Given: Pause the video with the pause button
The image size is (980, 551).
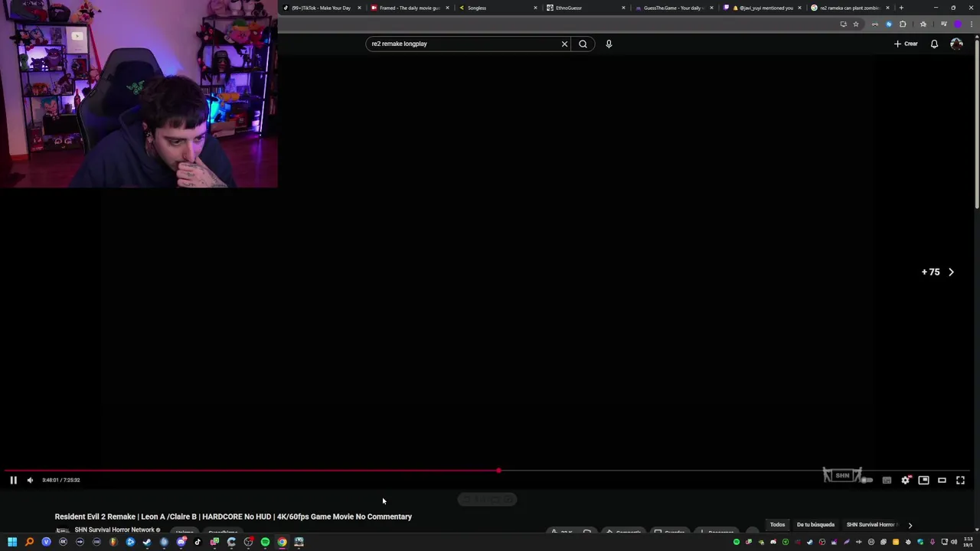Looking at the screenshot, I should (13, 480).
